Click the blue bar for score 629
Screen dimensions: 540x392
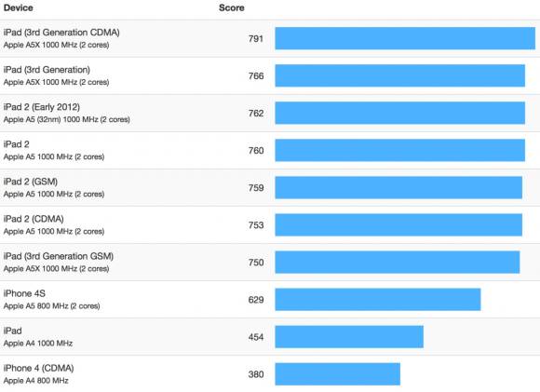click(378, 299)
